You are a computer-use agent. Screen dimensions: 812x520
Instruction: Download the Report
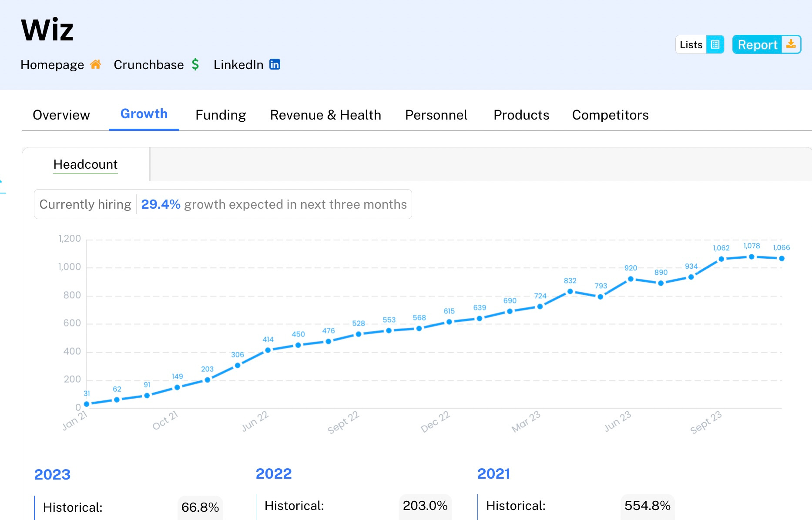click(x=767, y=44)
